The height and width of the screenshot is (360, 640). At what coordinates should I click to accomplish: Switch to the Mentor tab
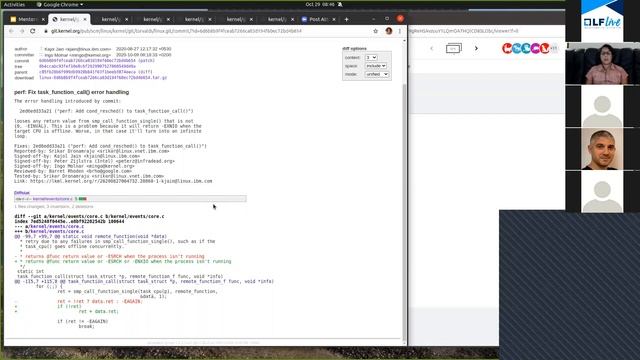(x=27, y=19)
